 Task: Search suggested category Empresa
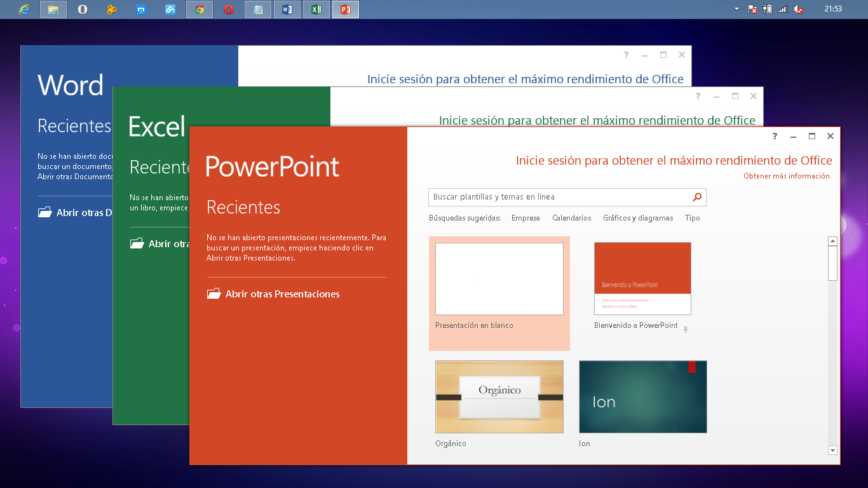pyautogui.click(x=526, y=218)
